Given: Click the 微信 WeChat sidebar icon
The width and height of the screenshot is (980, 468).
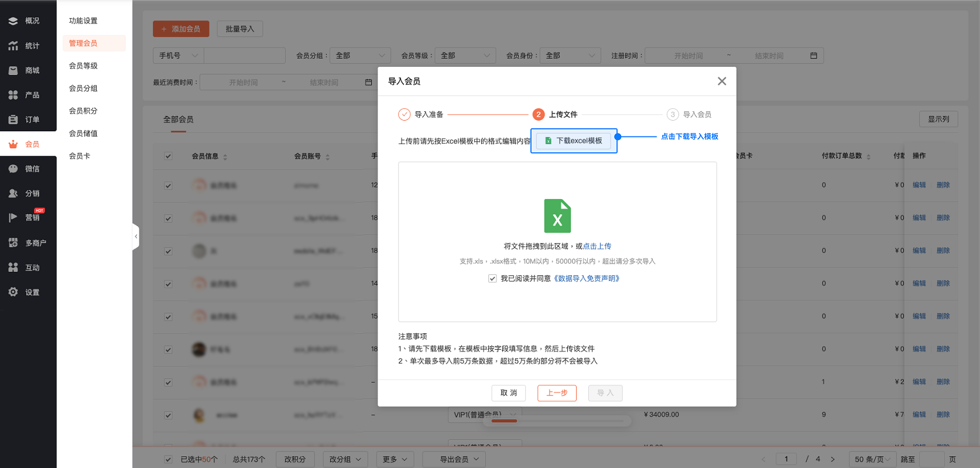Looking at the screenshot, I should pos(13,169).
